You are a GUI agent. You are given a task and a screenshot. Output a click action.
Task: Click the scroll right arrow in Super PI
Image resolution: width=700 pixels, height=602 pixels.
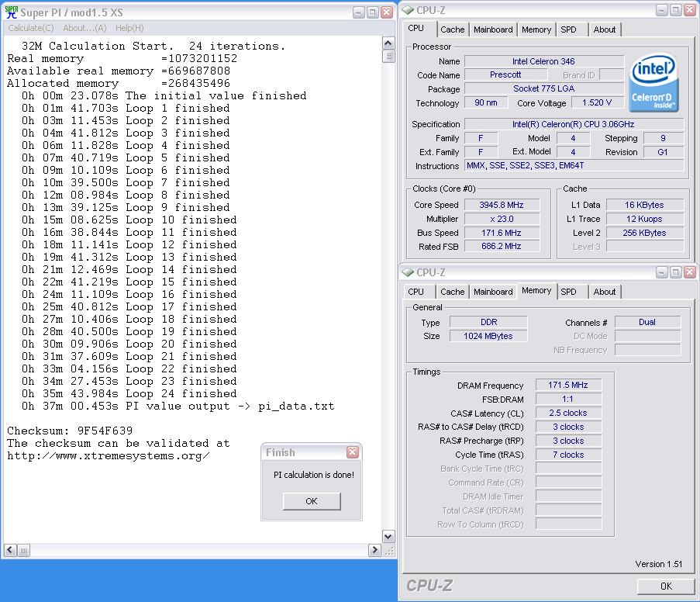(374, 550)
